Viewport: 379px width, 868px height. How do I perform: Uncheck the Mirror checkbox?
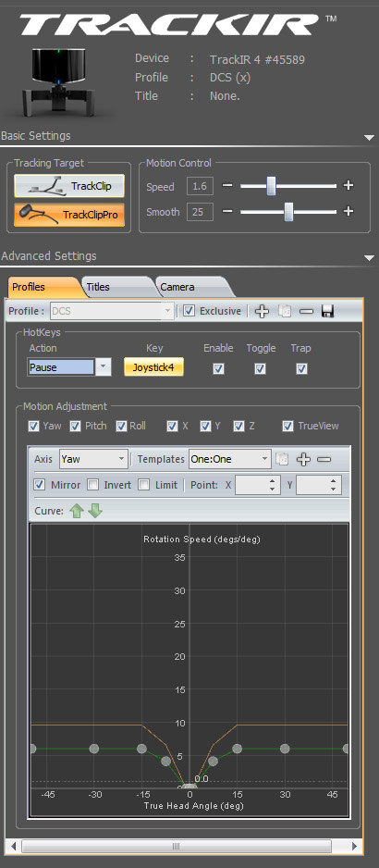tap(39, 485)
